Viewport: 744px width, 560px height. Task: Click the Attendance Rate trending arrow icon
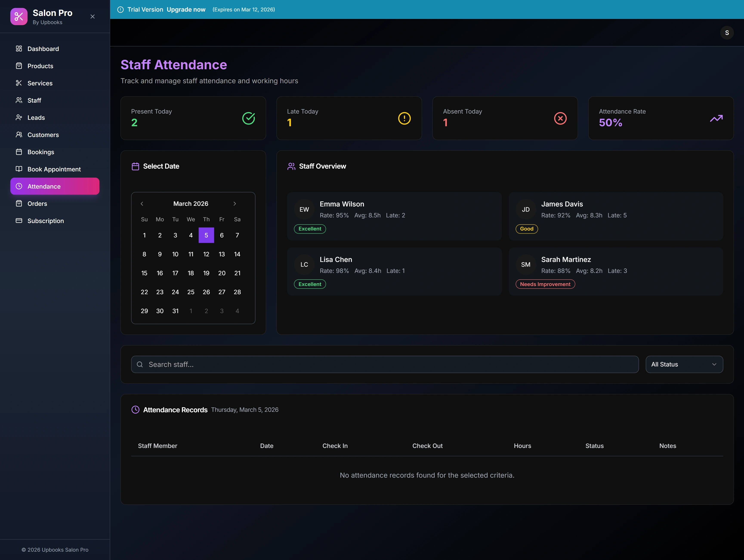[x=716, y=118]
